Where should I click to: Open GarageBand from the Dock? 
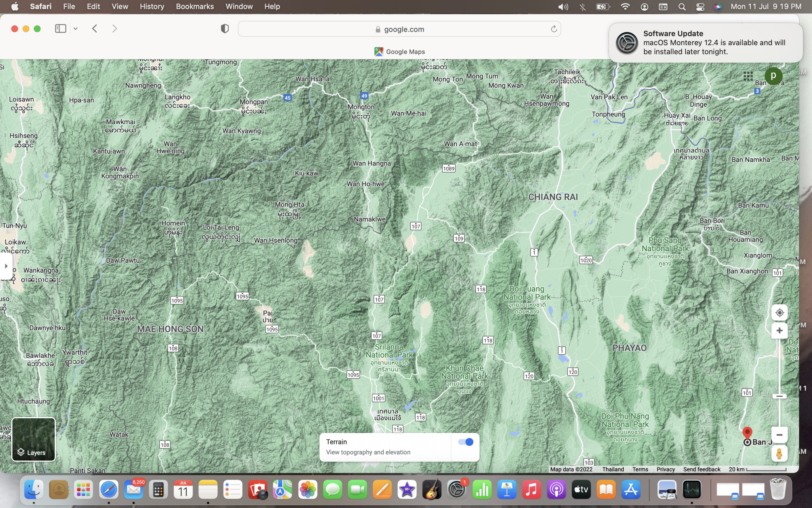point(432,489)
